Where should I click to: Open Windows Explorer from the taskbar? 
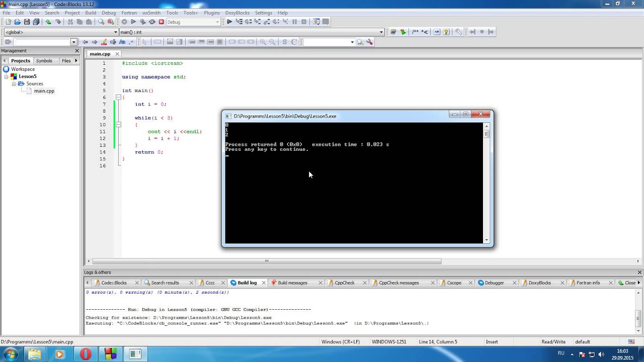coord(35,354)
